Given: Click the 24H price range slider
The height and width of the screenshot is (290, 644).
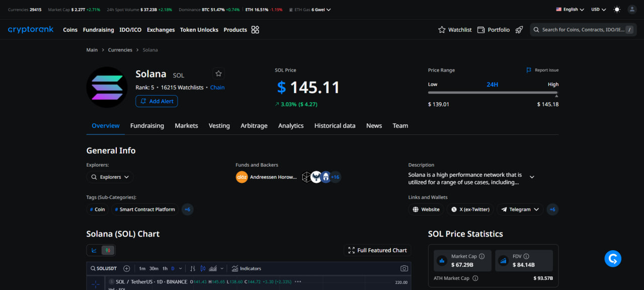Looking at the screenshot, I should pos(493,93).
